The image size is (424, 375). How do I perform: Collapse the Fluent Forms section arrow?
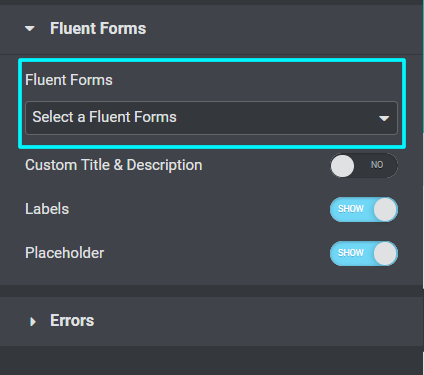[30, 29]
